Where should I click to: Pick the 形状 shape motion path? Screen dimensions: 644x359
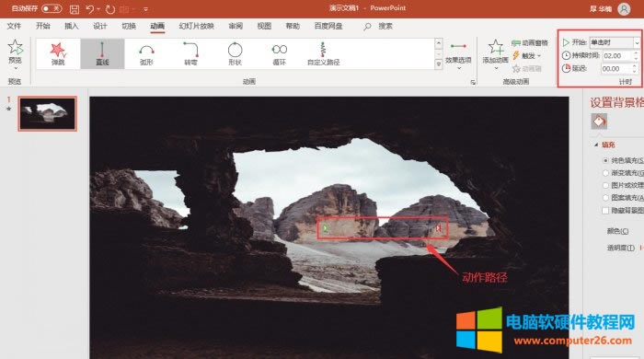(235, 53)
